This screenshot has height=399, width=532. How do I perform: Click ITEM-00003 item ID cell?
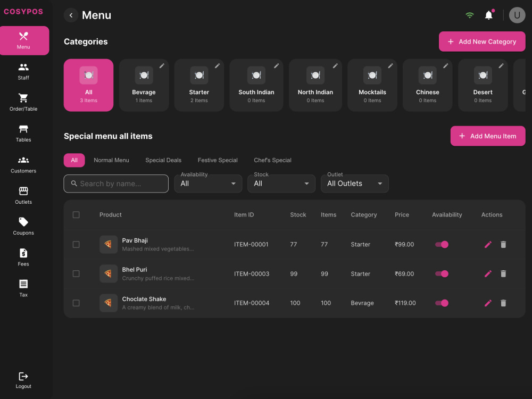tap(252, 274)
